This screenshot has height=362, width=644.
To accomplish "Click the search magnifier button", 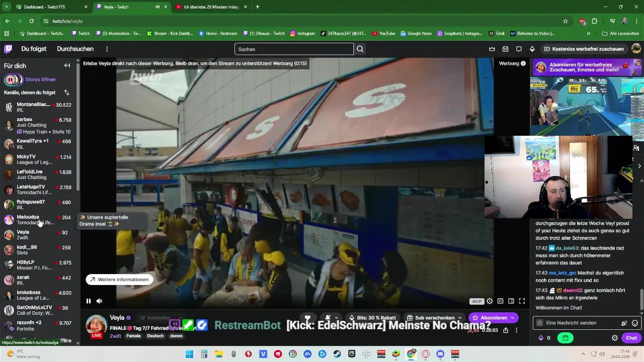I will (x=360, y=49).
